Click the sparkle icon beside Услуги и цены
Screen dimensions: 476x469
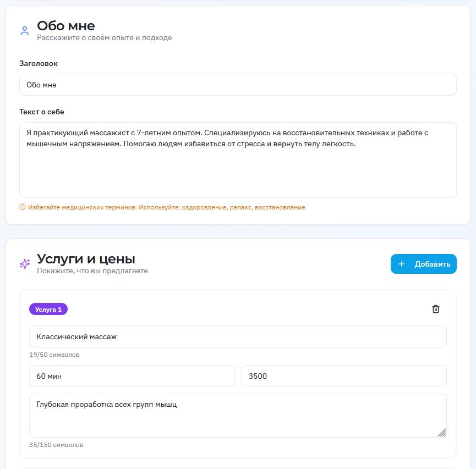point(25,264)
